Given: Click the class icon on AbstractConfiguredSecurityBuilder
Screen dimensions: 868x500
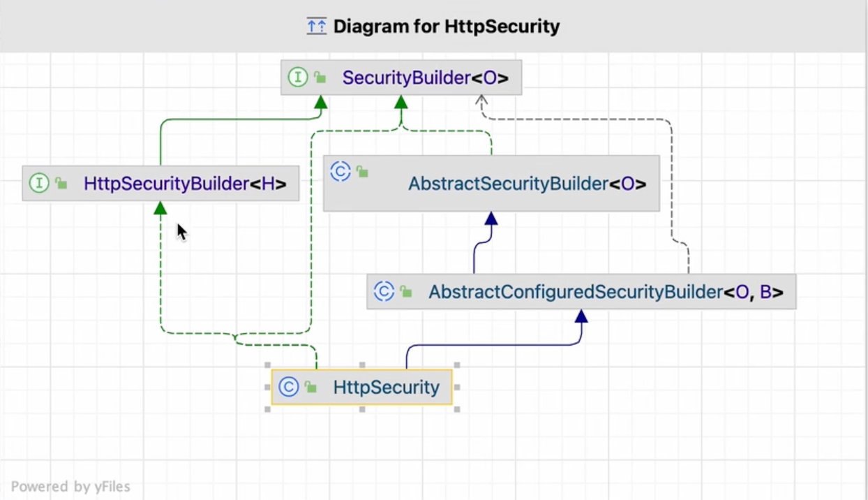Looking at the screenshot, I should 384,291.
